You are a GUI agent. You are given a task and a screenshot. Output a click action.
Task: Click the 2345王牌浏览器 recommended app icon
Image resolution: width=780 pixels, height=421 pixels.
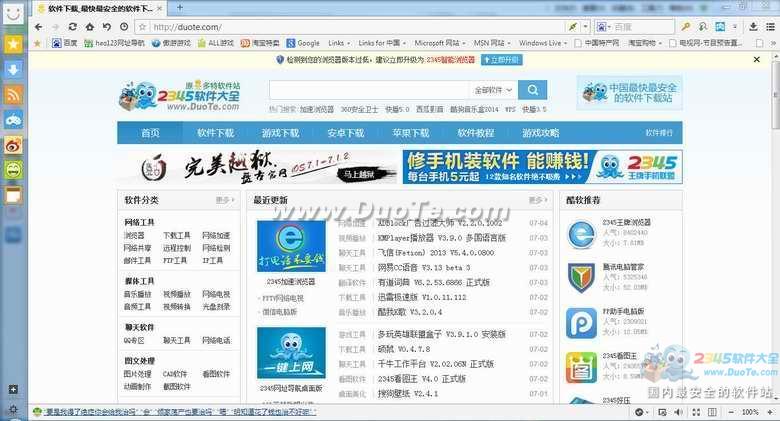581,233
